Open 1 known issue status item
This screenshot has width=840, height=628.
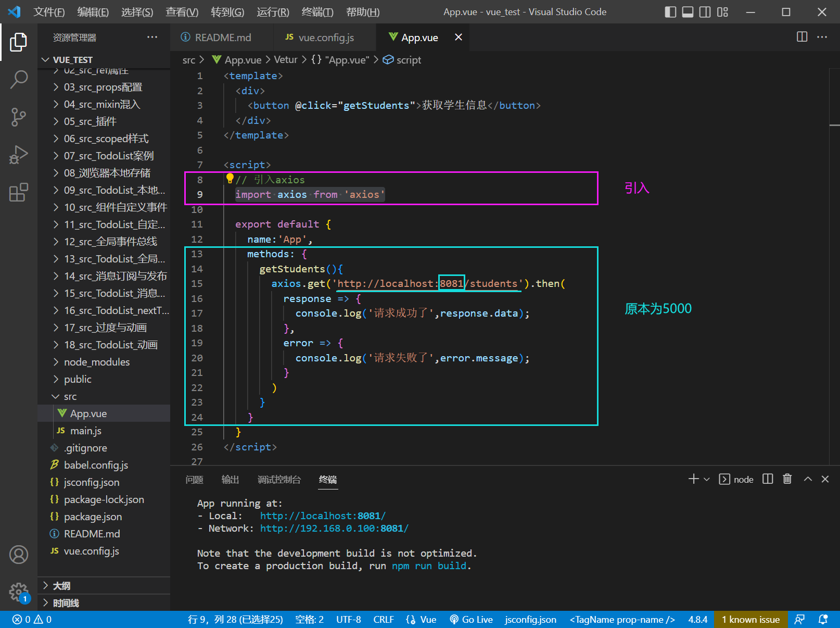[x=750, y=619]
